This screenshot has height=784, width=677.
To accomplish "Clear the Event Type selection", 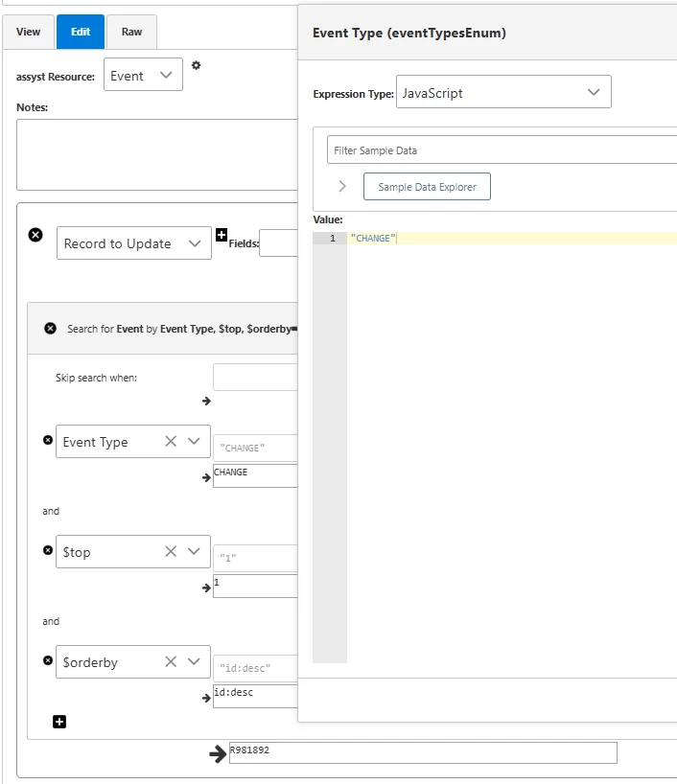I will click(x=171, y=441).
